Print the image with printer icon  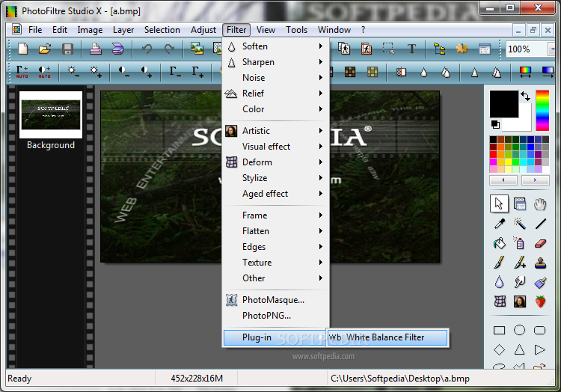[95, 49]
